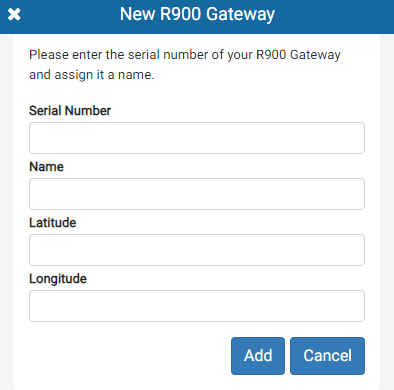The image size is (394, 390).
Task: Submit the gateway form with Add
Action: pos(258,356)
